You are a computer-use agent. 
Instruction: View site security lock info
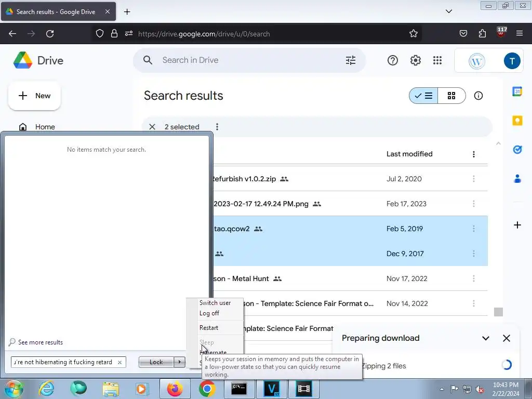[x=114, y=34]
